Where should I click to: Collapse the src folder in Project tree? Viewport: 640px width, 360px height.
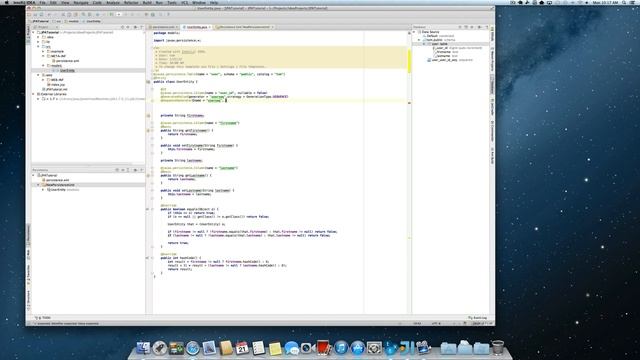pyautogui.click(x=39, y=47)
